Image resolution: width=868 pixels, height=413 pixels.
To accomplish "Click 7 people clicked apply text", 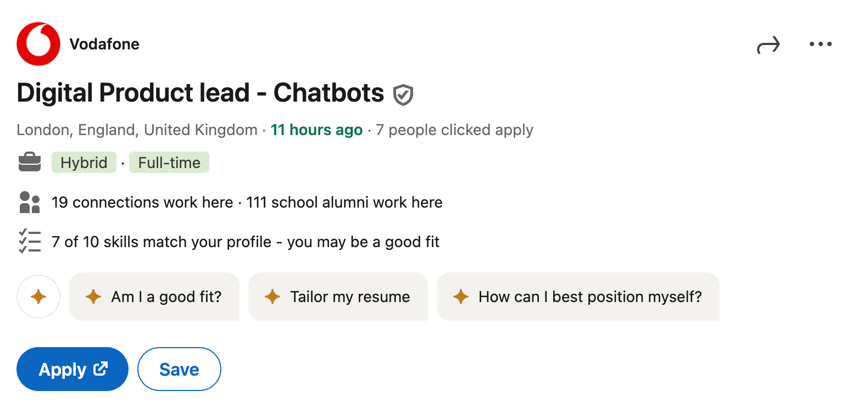I will pos(455,130).
